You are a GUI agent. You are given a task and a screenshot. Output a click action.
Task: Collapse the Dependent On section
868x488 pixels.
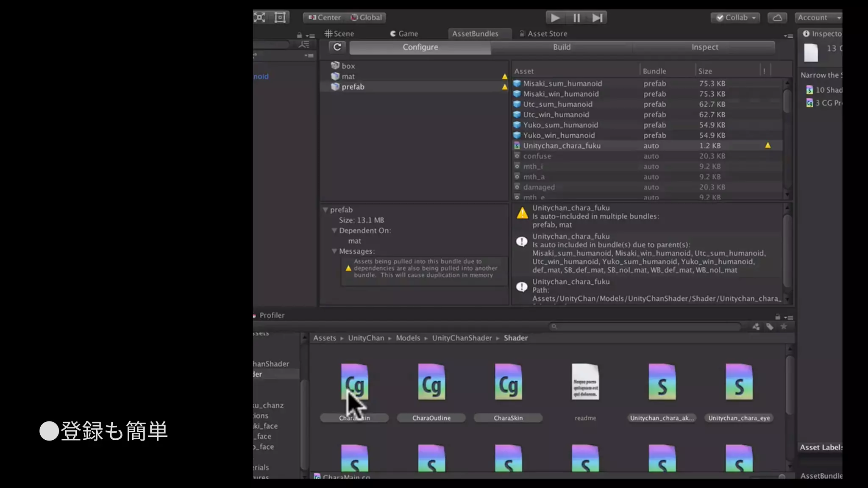tap(334, 230)
